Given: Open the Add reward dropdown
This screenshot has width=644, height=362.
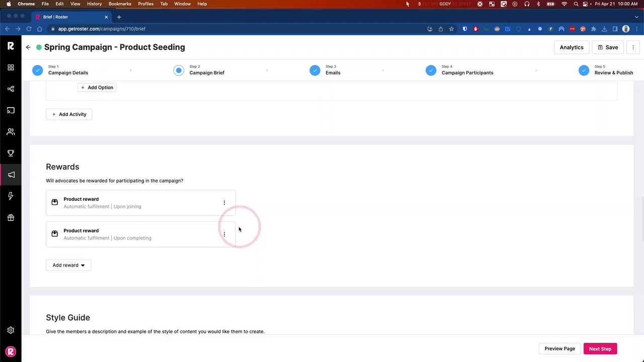Looking at the screenshot, I should (x=68, y=265).
